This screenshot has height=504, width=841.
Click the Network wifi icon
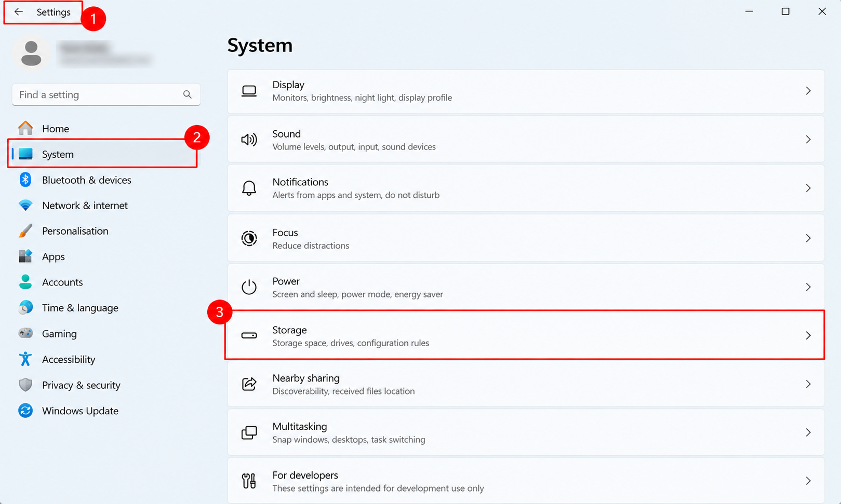click(25, 205)
